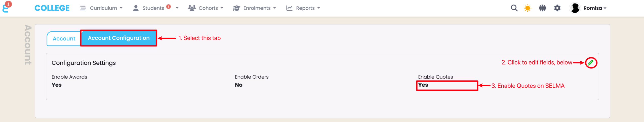Click the green pencil edit icon

click(591, 63)
